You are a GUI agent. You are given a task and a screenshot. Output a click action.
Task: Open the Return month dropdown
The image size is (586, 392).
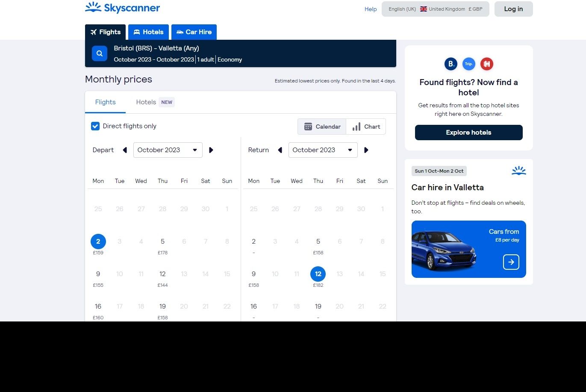coord(323,150)
